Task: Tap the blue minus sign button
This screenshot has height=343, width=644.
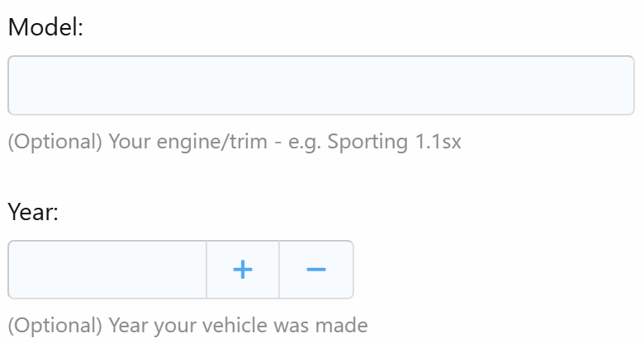Action: click(316, 270)
